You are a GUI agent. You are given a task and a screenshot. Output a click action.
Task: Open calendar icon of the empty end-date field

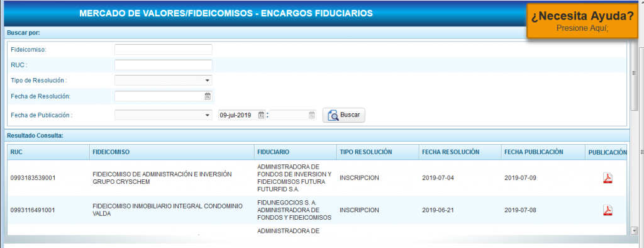click(x=312, y=115)
